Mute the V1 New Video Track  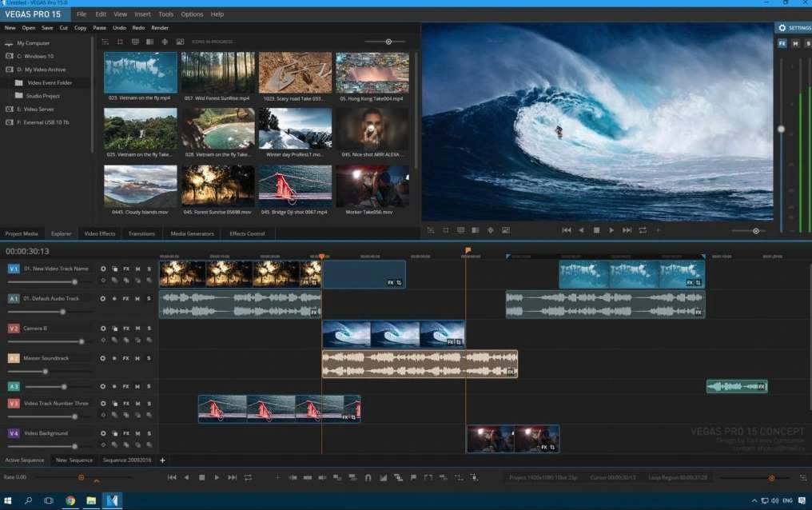(x=137, y=269)
